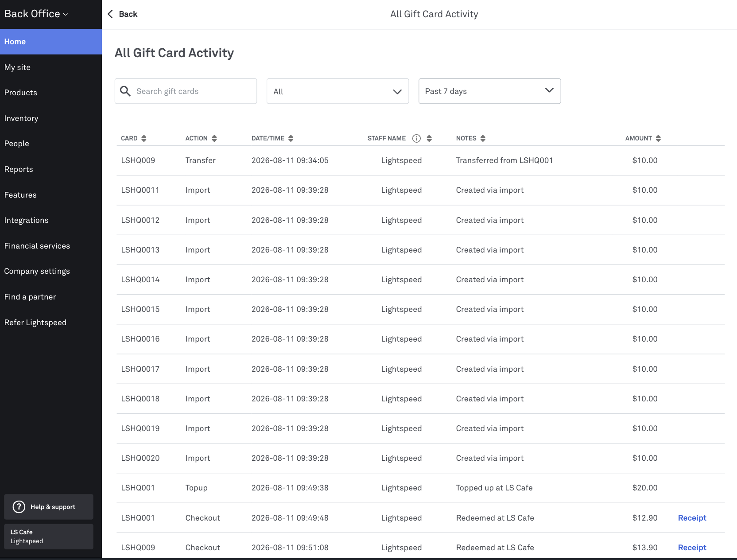Click the Help & support question mark icon

pos(19,507)
